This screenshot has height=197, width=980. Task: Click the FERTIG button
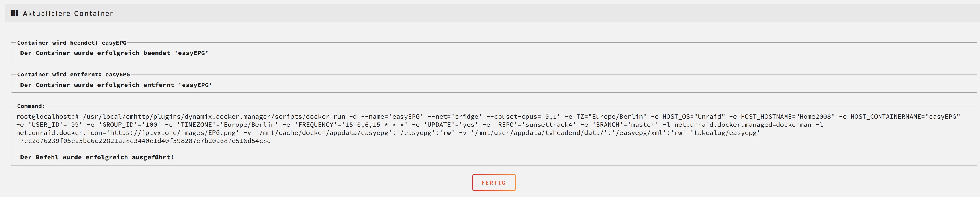click(493, 183)
